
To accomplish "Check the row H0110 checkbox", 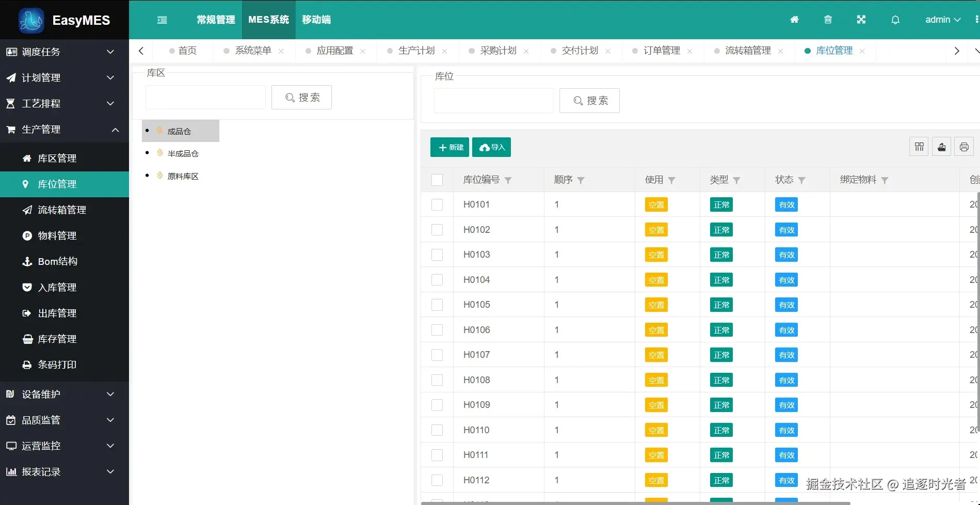I will [x=437, y=430].
